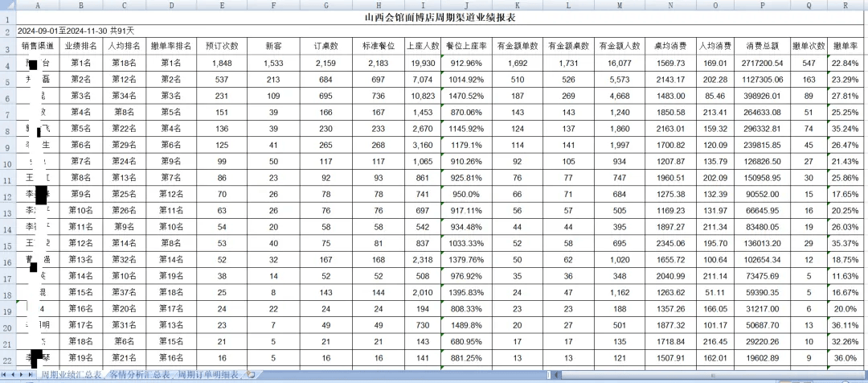The image size is (868, 383).
Task: Open the 周期业绩汇总表 sheet tab
Action: point(72,375)
